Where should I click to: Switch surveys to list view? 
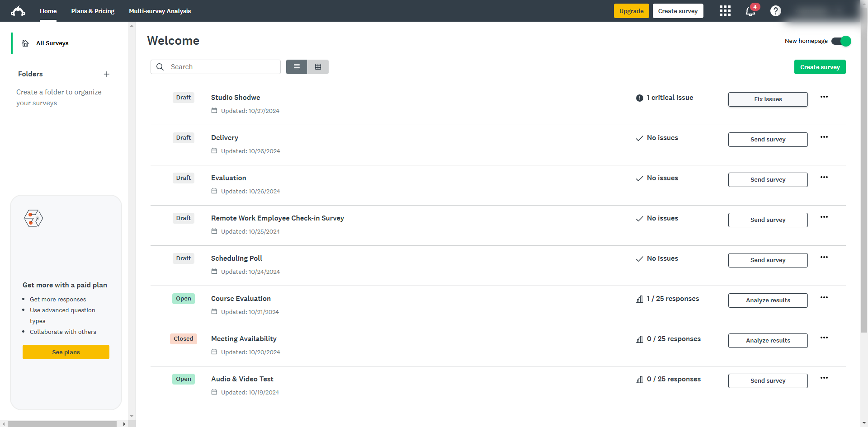297,66
